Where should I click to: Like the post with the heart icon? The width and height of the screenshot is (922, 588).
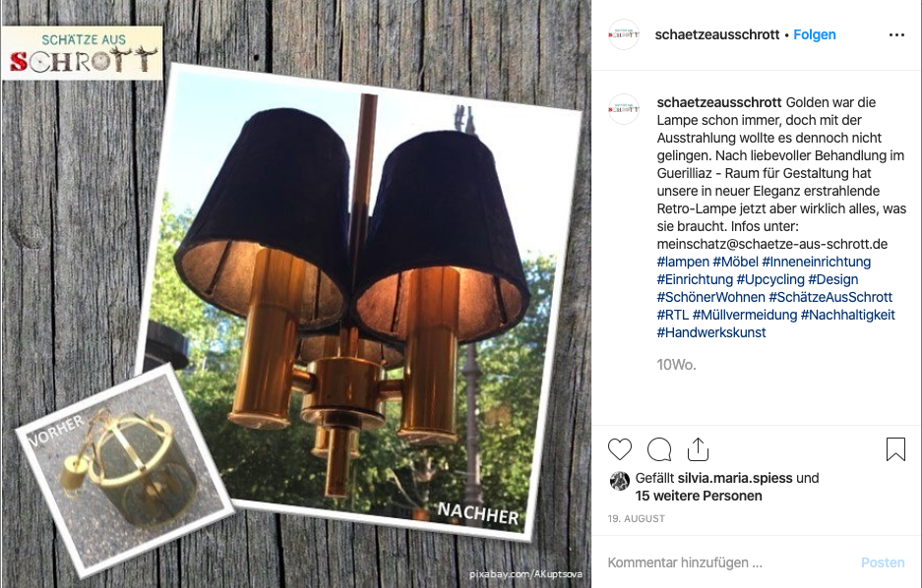pyautogui.click(x=620, y=449)
